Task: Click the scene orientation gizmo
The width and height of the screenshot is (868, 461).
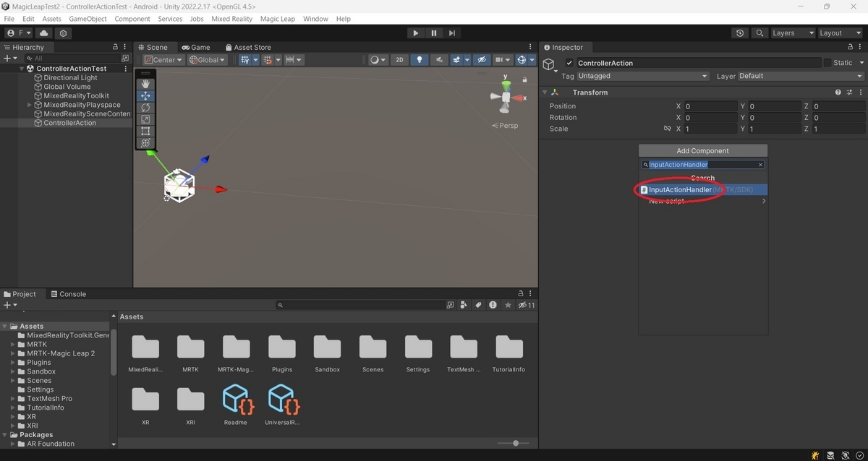Action: click(506, 95)
